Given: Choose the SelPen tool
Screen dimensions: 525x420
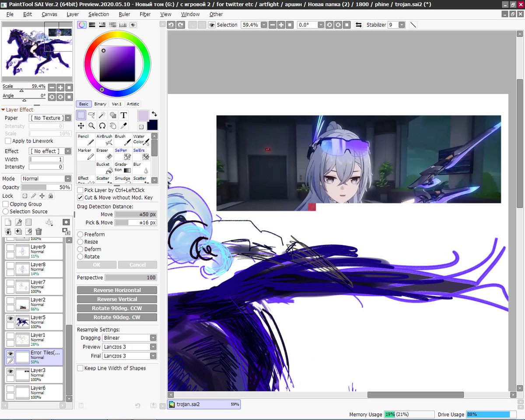Looking at the screenshot, I should click(122, 154).
